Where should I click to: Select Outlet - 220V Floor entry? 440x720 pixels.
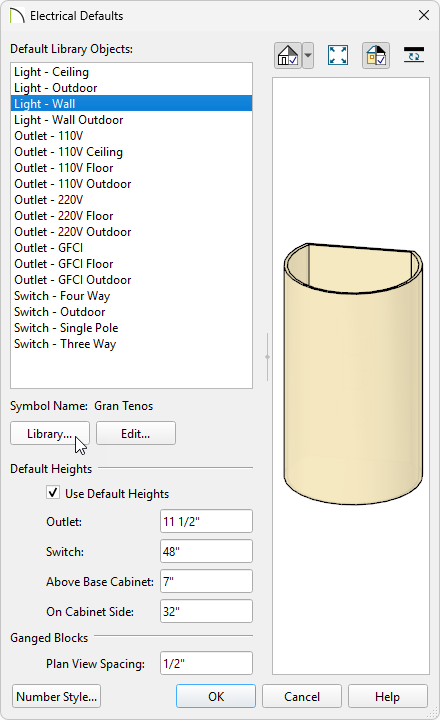click(131, 216)
